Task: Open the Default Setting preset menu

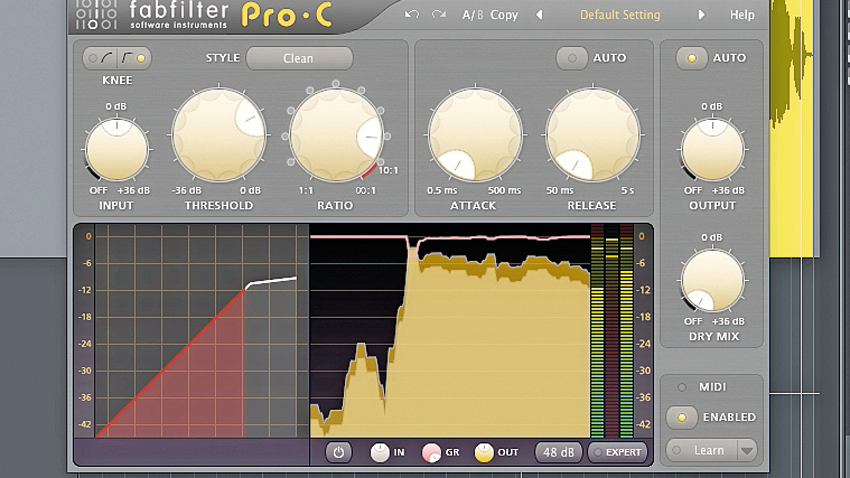Action: click(620, 15)
